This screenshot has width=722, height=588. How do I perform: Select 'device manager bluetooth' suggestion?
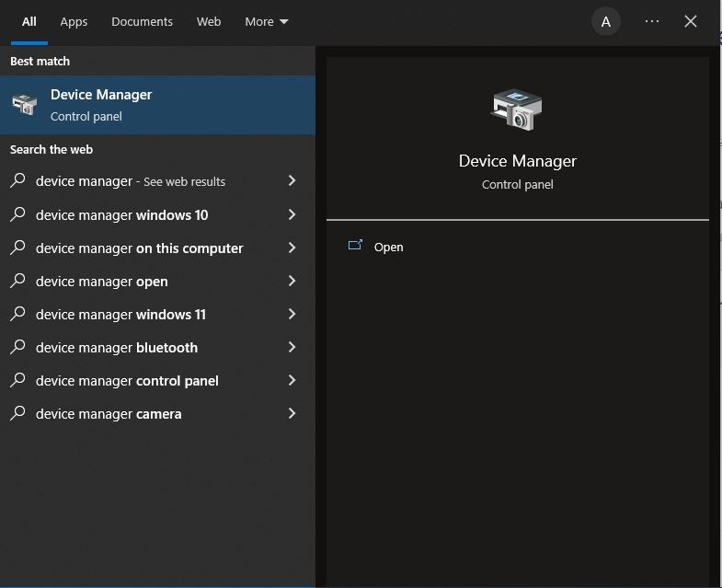pyautogui.click(x=157, y=348)
